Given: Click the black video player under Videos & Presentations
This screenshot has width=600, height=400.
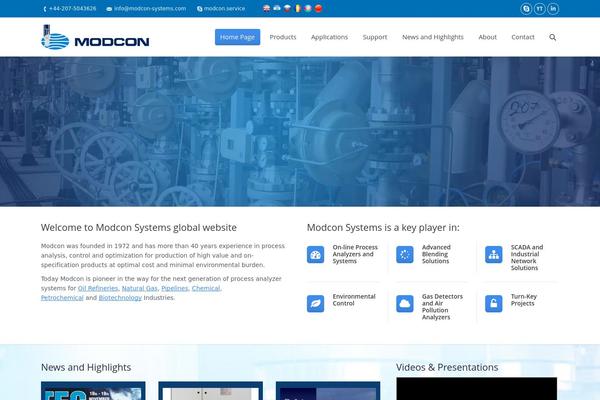Looking at the screenshot, I should point(476,389).
